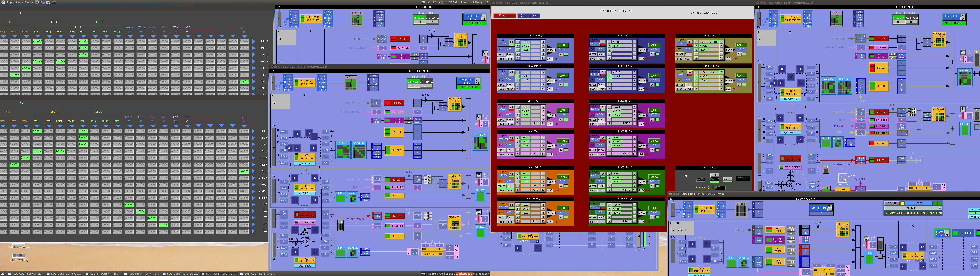Click Firefox icon in top panel
The image size is (980, 276).
37,2
